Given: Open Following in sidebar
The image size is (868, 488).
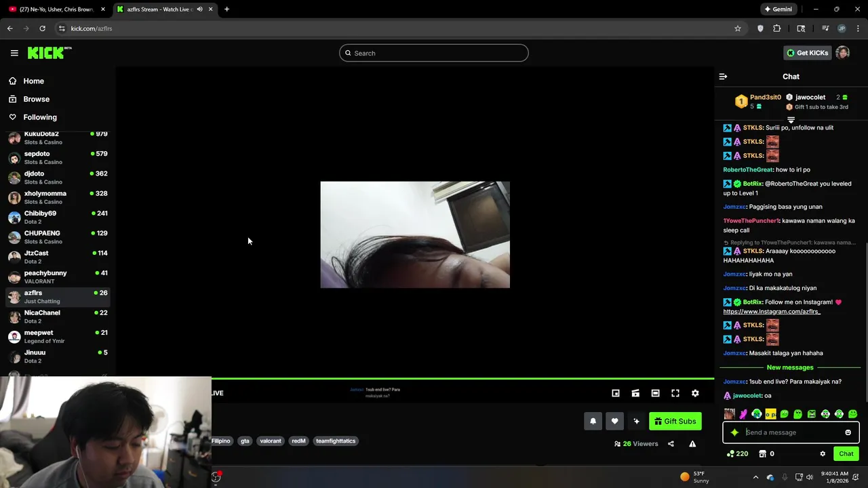Looking at the screenshot, I should pyautogui.click(x=40, y=117).
